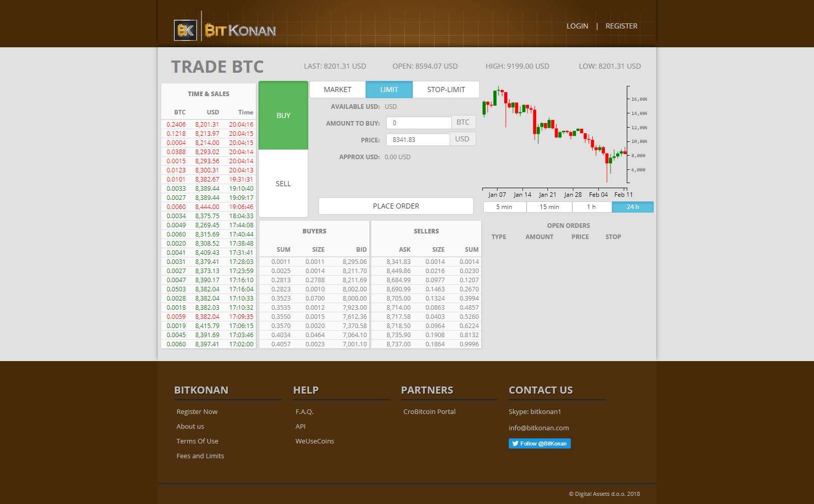Screen dimensions: 814x504
Task: Select seller ask row 8,341.83
Action: 426,262
